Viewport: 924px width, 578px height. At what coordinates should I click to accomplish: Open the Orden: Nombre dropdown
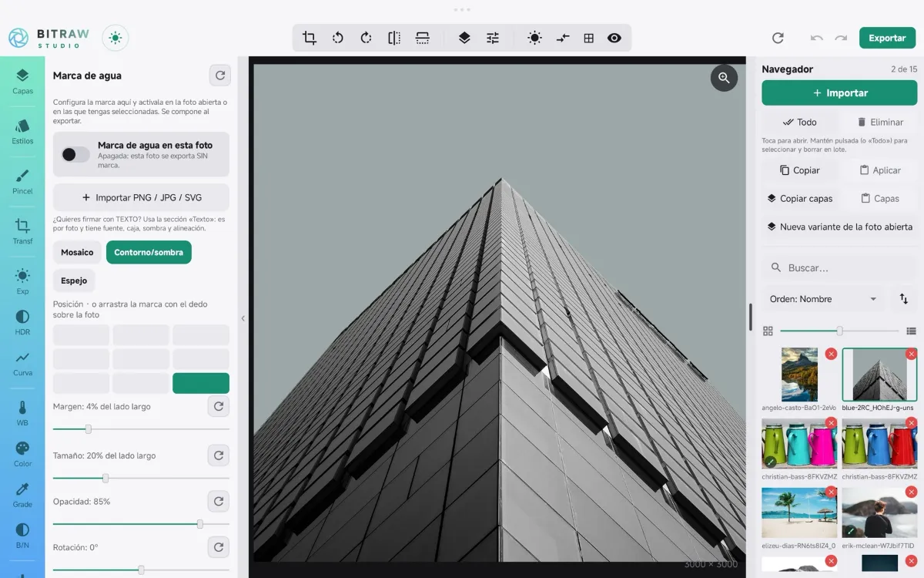tap(823, 299)
